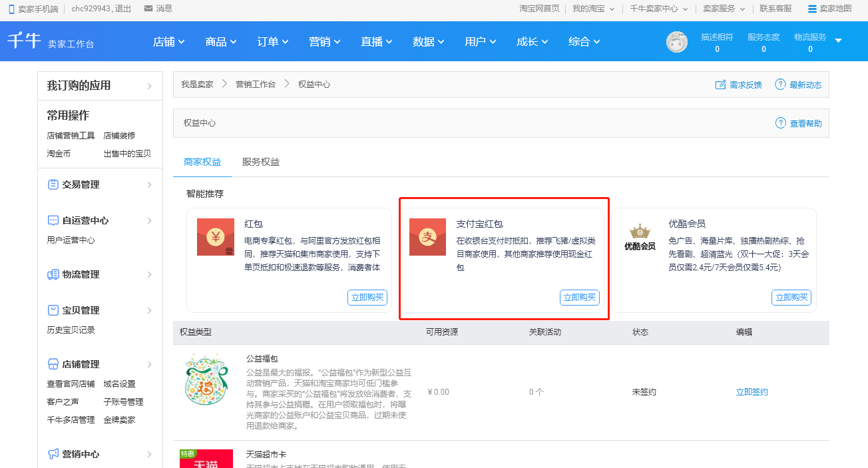Click the 交易管理 sidebar icon
868x468 pixels.
pyautogui.click(x=53, y=184)
